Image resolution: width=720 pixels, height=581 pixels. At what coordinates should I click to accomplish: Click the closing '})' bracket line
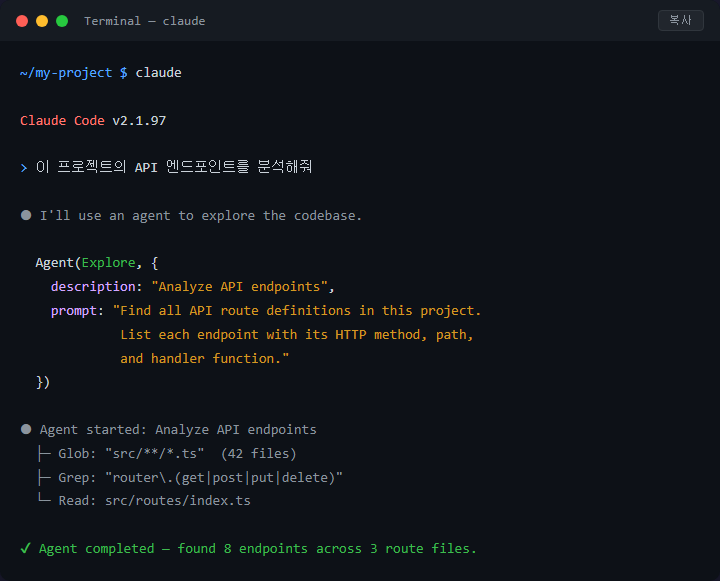(43, 382)
